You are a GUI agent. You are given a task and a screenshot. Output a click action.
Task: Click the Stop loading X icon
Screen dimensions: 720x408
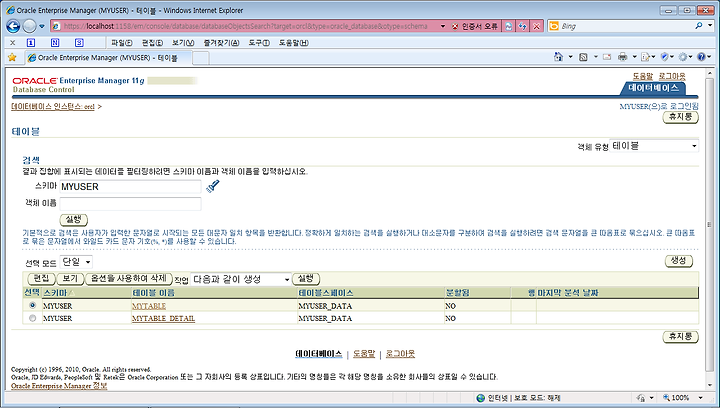coord(536,27)
